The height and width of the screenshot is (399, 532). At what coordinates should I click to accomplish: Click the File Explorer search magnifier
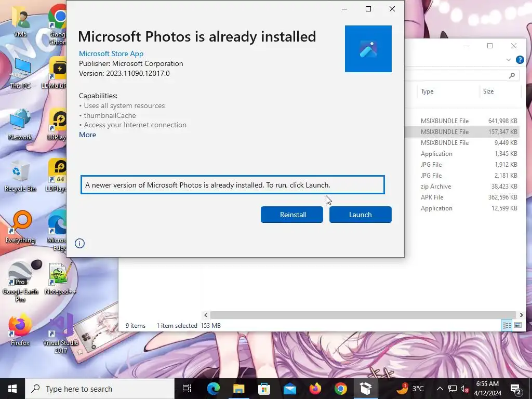(x=512, y=75)
